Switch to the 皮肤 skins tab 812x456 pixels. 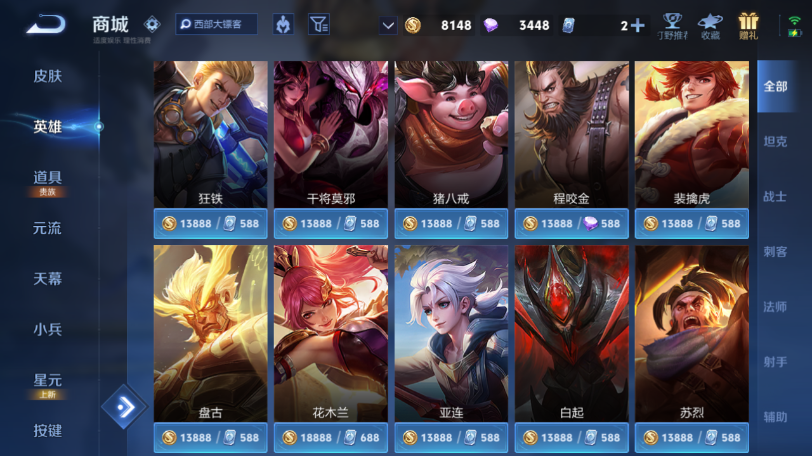click(x=48, y=76)
